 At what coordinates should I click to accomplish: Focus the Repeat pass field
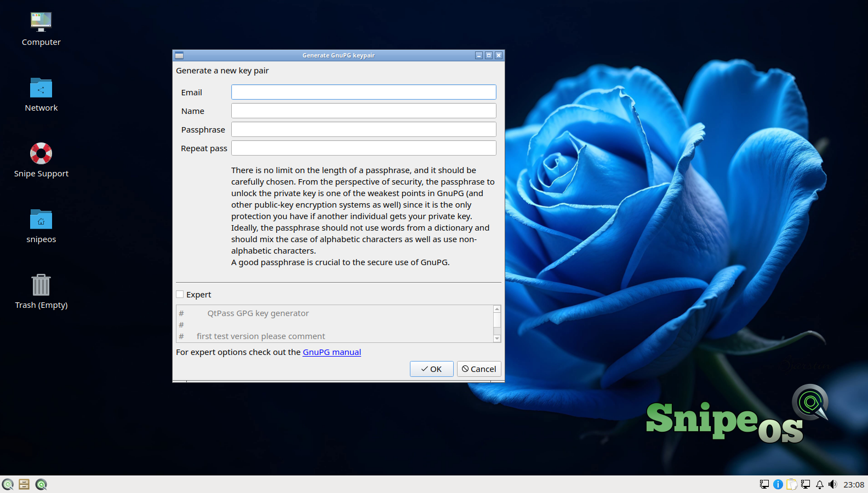[364, 148]
